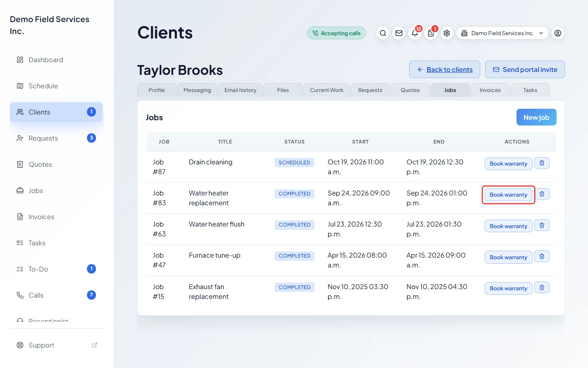Book warranty for Exhaust fan replacement
This screenshot has width=588, height=368.
508,288
